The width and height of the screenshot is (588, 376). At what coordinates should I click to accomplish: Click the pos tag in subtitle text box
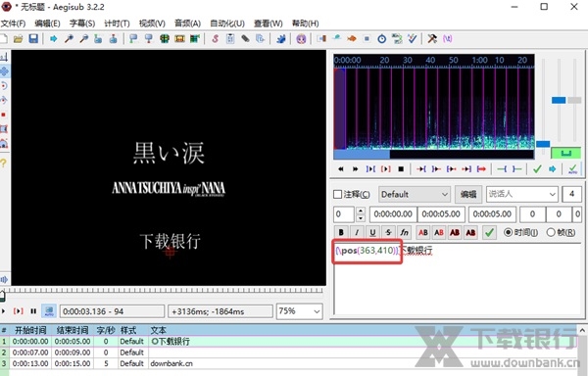point(367,250)
